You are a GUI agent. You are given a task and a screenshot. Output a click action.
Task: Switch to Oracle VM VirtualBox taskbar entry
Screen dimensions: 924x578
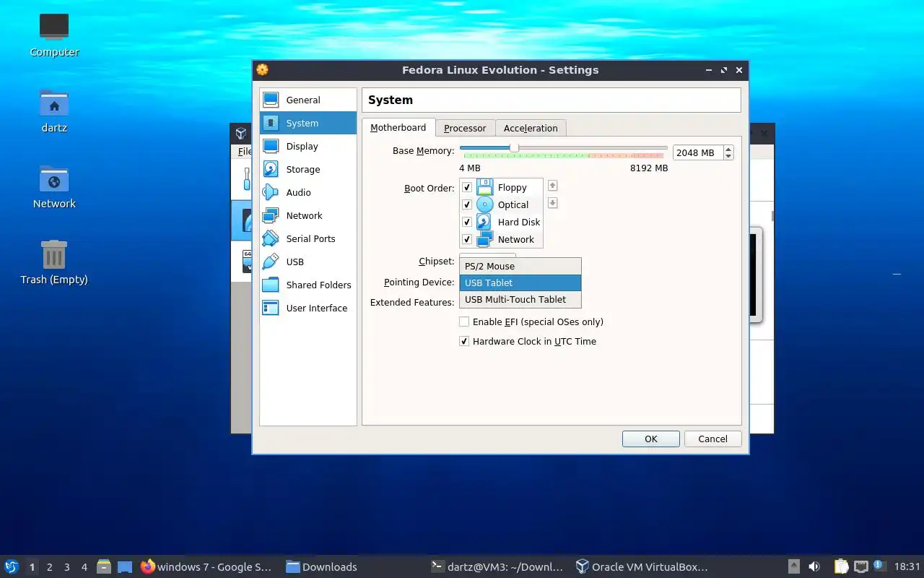point(642,566)
